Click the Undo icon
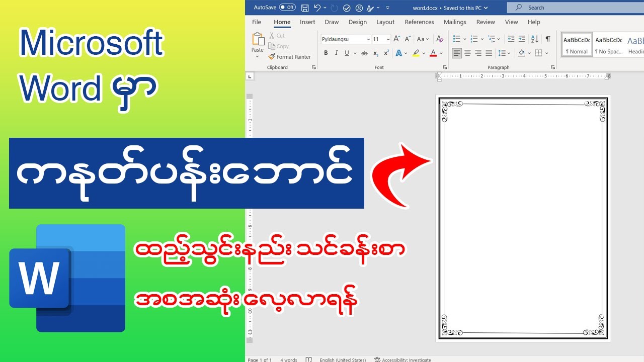Image resolution: width=644 pixels, height=362 pixels. 317,8
